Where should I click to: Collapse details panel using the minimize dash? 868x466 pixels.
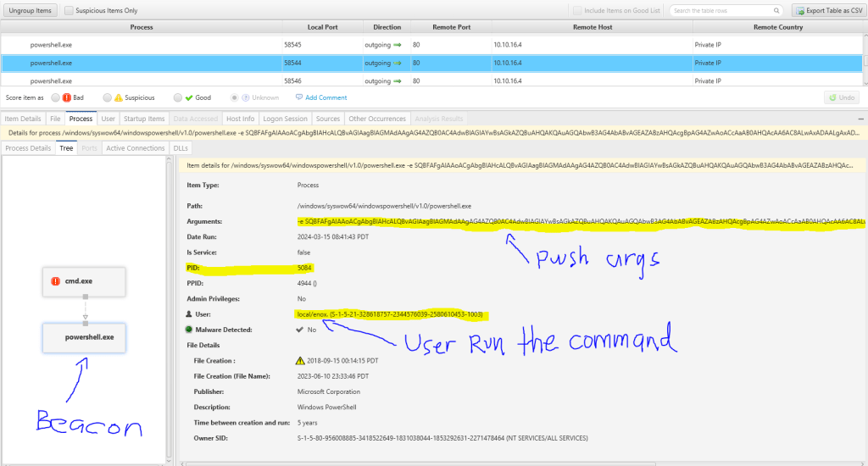(x=860, y=119)
